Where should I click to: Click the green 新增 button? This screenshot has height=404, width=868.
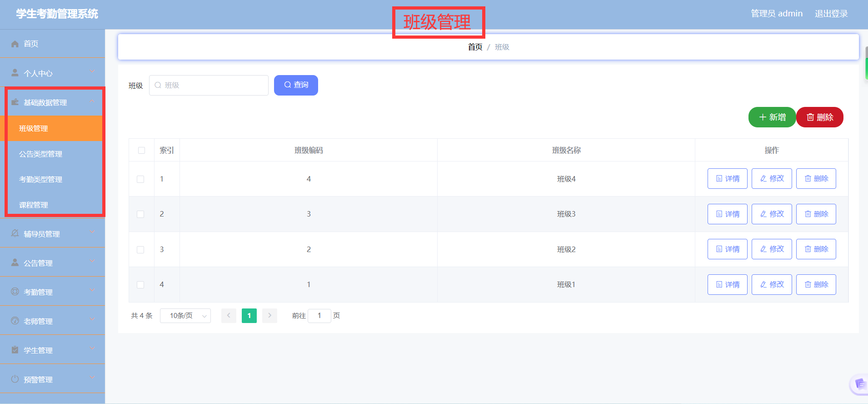[x=772, y=117]
